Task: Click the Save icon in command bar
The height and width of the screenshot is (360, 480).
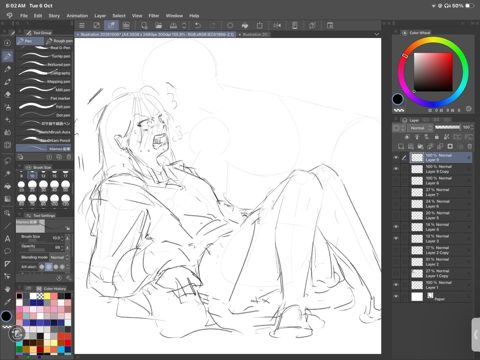Action: pyautogui.click(x=173, y=25)
